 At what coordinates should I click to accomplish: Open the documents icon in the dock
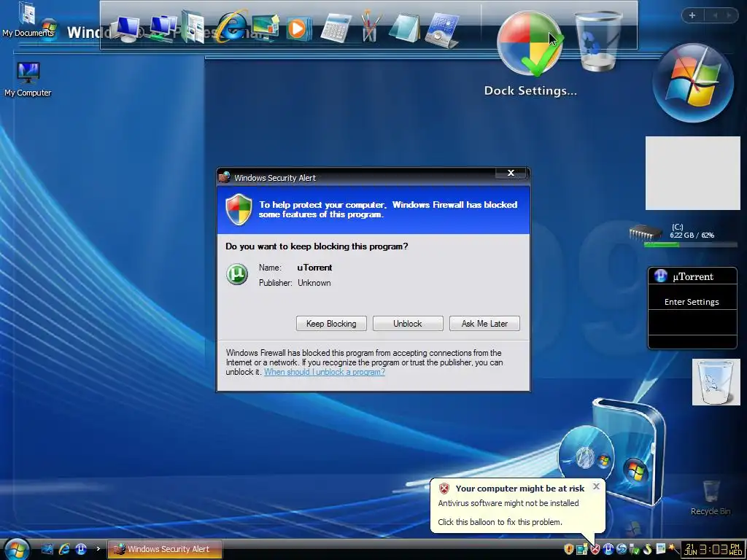(x=194, y=27)
